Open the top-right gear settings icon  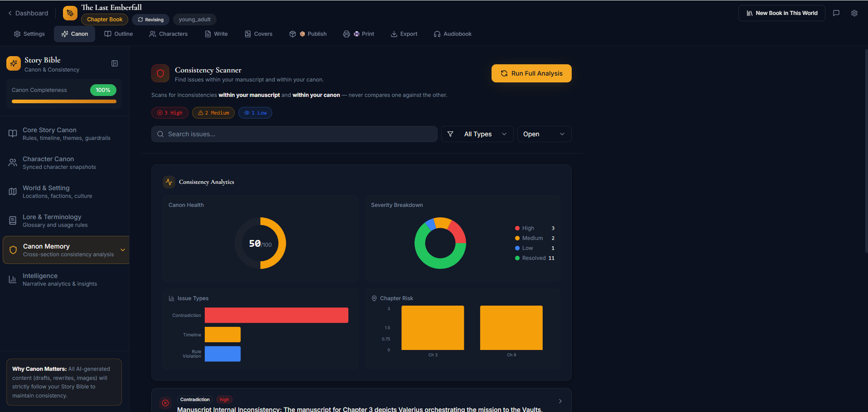click(x=854, y=13)
